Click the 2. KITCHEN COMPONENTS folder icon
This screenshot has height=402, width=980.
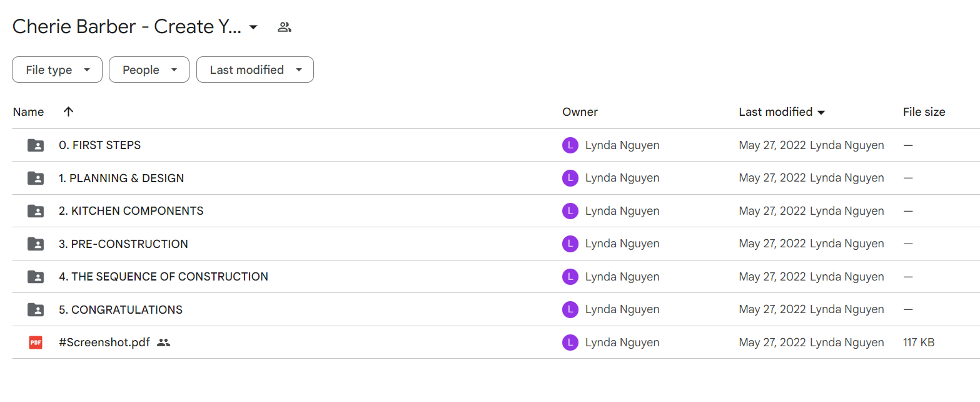[x=36, y=211]
